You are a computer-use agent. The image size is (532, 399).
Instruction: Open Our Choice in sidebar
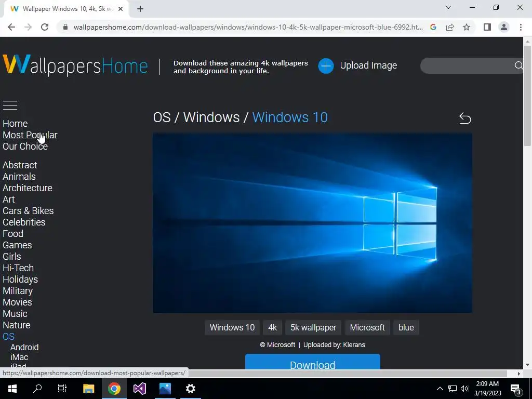[x=25, y=147]
